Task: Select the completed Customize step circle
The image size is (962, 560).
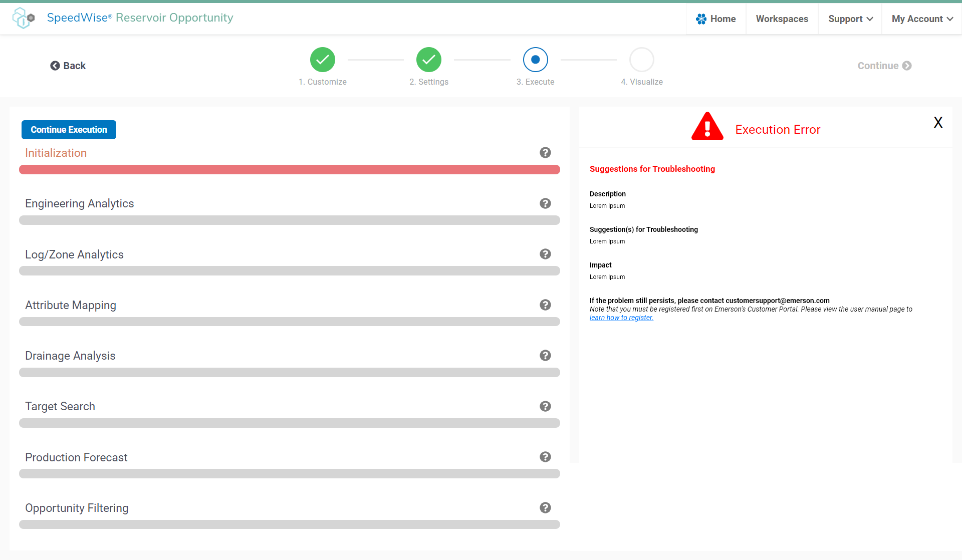Action: click(x=322, y=60)
